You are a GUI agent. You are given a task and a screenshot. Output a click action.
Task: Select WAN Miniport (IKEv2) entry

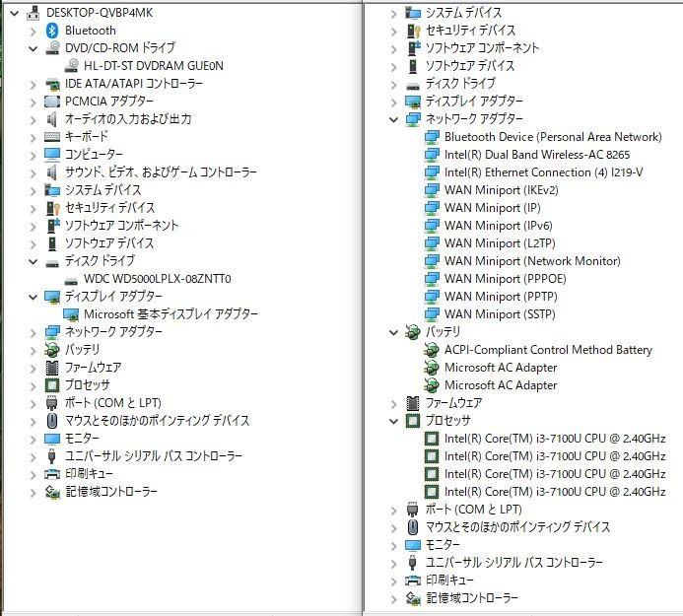(501, 190)
